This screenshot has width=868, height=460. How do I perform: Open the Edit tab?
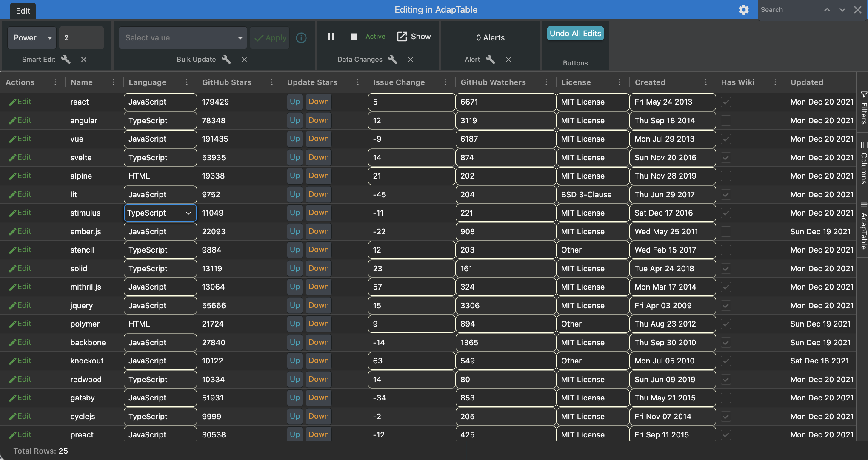23,11
